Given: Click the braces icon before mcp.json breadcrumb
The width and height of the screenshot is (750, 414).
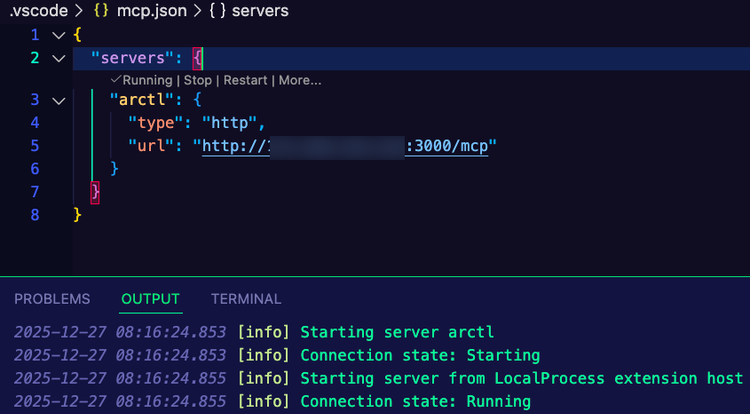Looking at the screenshot, I should coord(101,11).
